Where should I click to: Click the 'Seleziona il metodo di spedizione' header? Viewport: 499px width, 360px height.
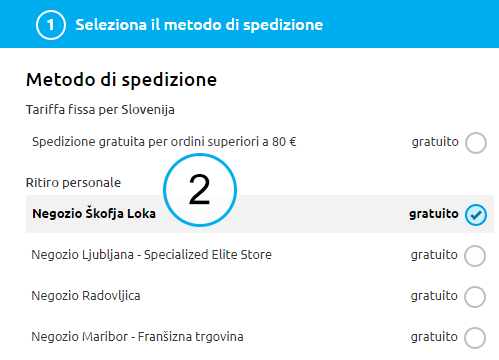coord(199,25)
